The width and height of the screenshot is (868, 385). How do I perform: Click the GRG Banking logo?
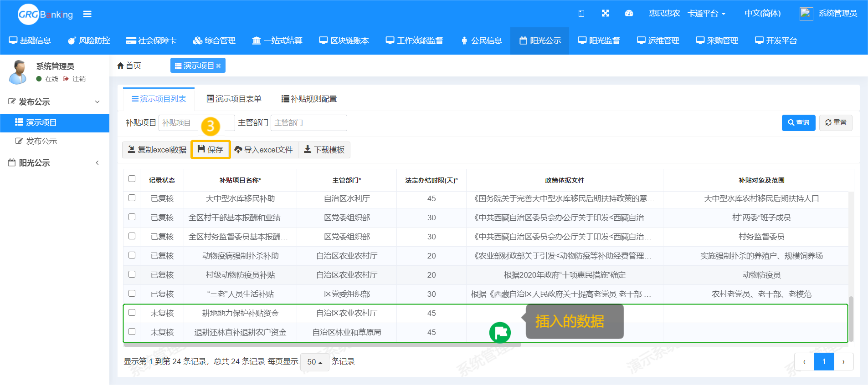45,14
